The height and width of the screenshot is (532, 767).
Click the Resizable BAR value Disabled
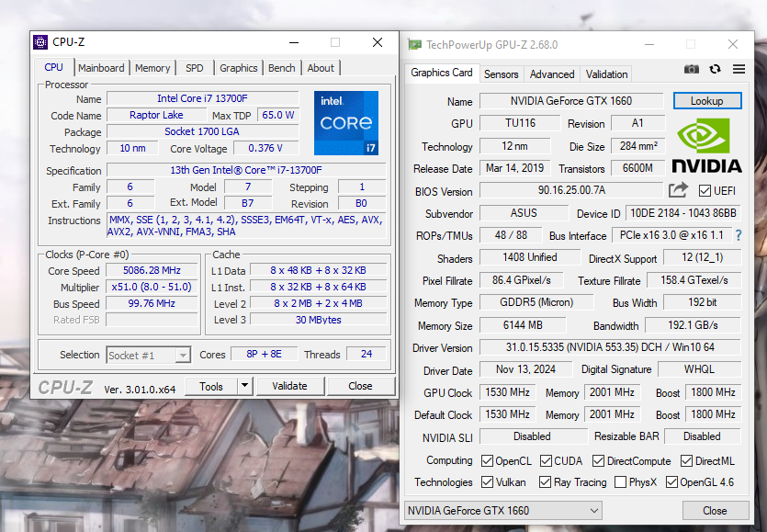pyautogui.click(x=702, y=436)
